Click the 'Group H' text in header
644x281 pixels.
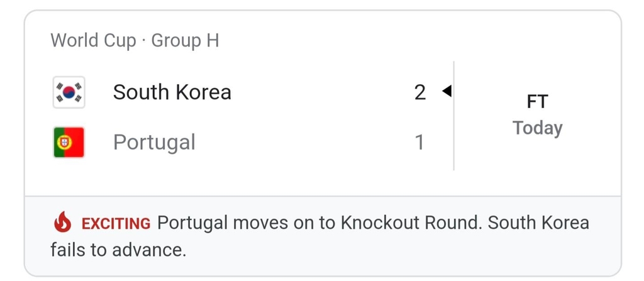coord(186,41)
